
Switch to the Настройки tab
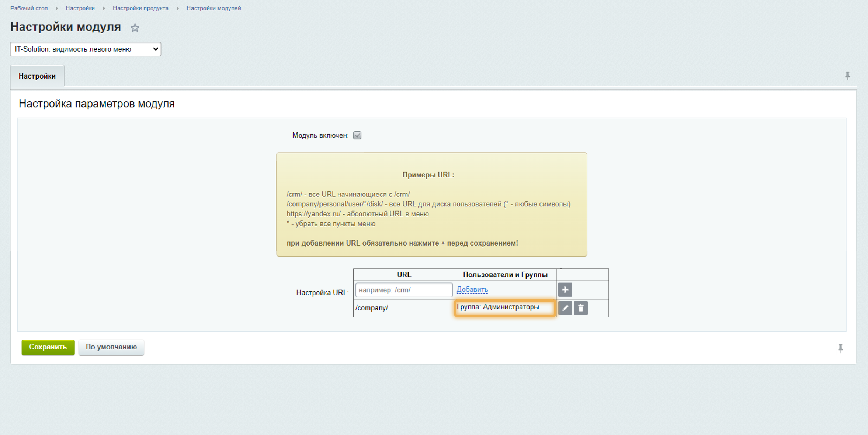point(37,76)
